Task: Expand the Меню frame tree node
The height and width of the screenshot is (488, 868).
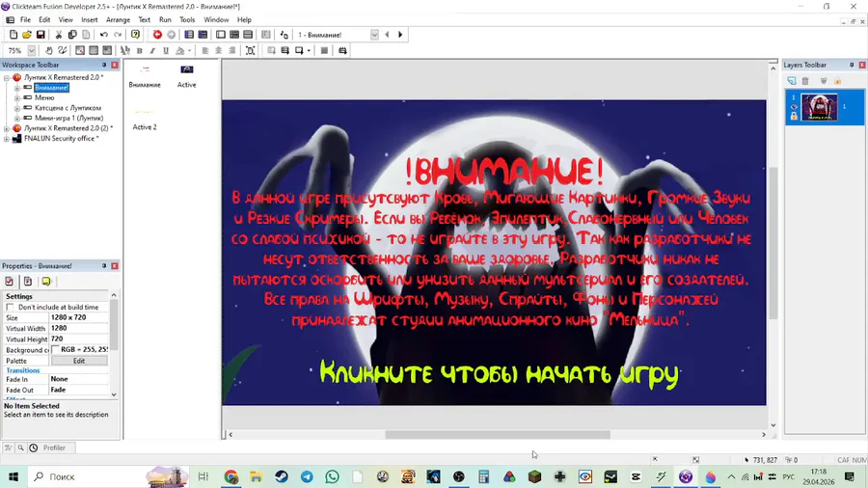Action: tap(17, 98)
